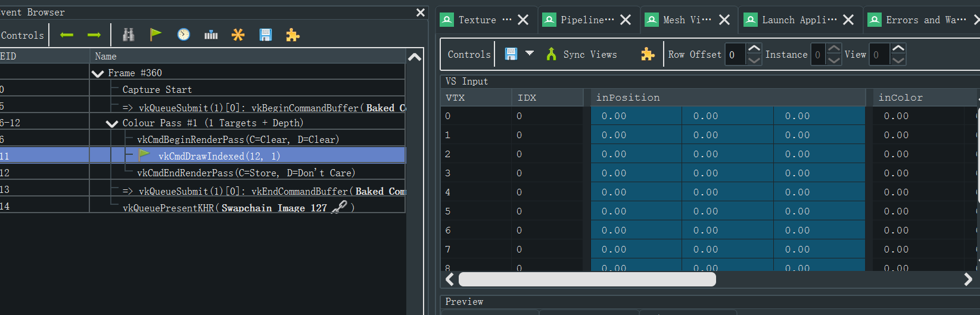This screenshot has height=315, width=980.
Task: Click the IDX column header
Action: pos(548,97)
